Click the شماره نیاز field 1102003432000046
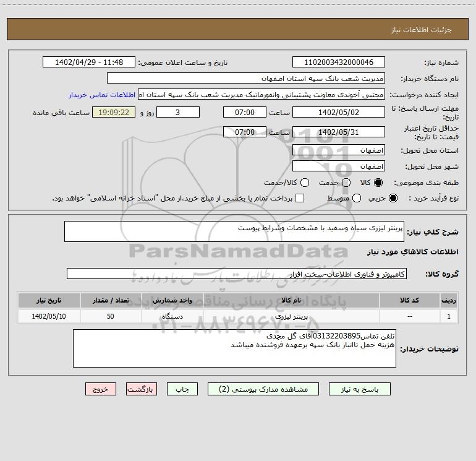Image resolution: width=476 pixels, height=461 pixels. coord(339,62)
